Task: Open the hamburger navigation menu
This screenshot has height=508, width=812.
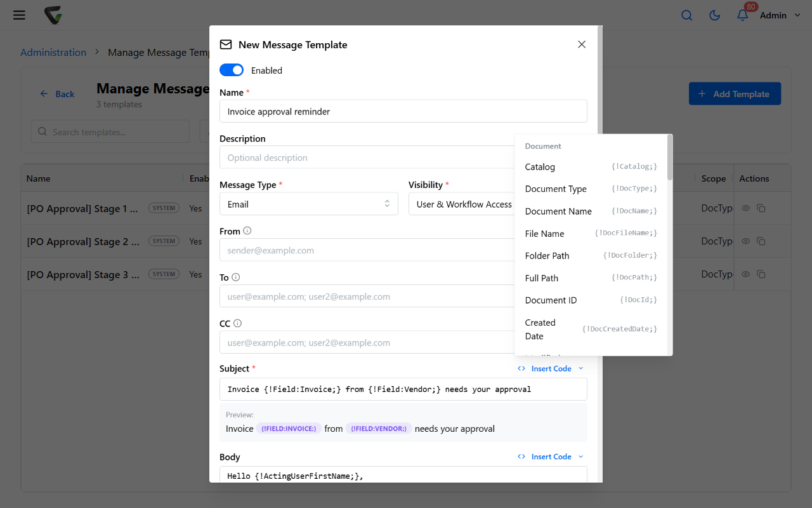Action: tap(19, 15)
